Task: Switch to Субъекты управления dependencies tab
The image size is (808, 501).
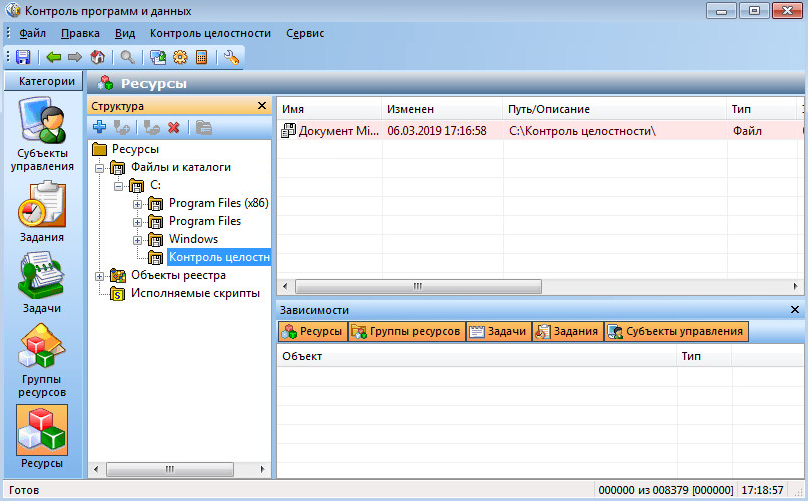Action: point(677,331)
